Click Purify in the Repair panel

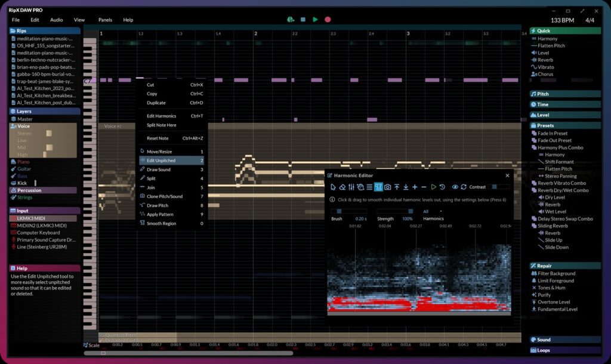coord(545,294)
